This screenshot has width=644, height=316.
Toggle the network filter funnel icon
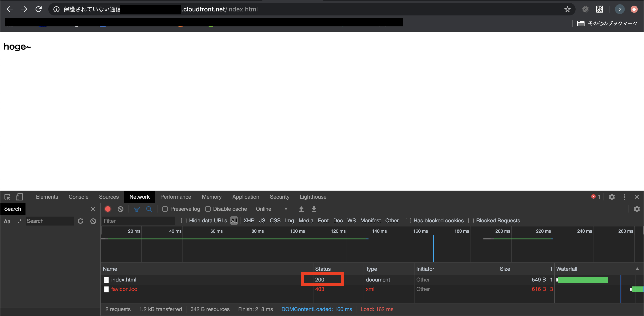[137, 209]
